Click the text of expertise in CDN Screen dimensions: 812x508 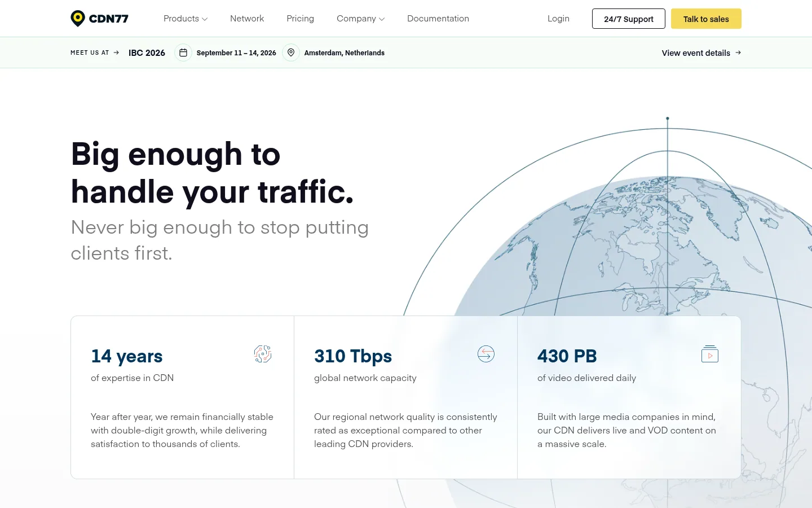pos(133,378)
